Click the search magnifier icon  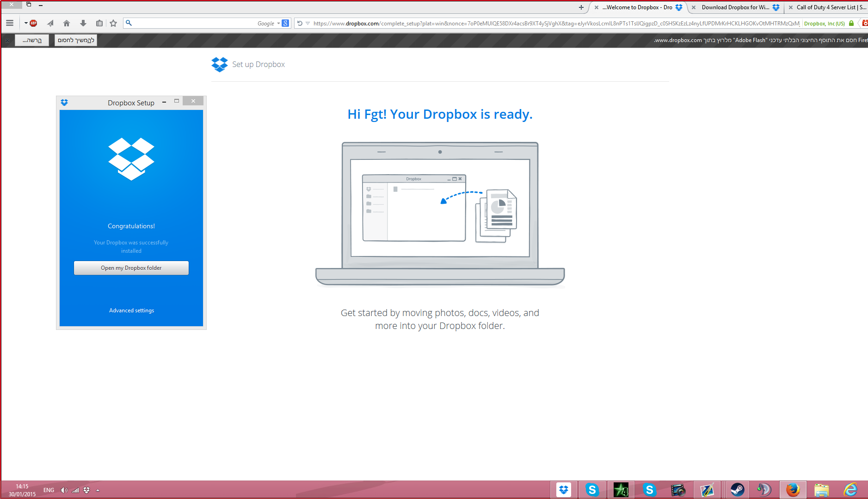point(129,23)
